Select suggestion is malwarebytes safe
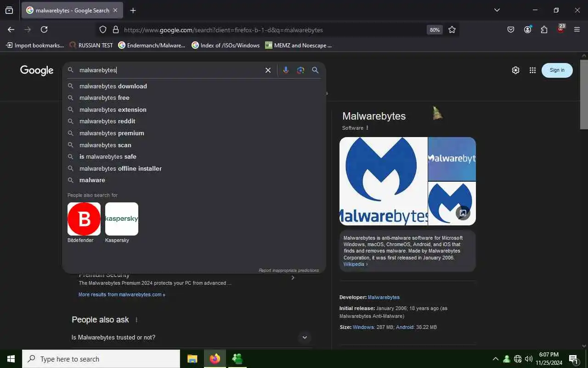This screenshot has width=588, height=368. pyautogui.click(x=194, y=156)
